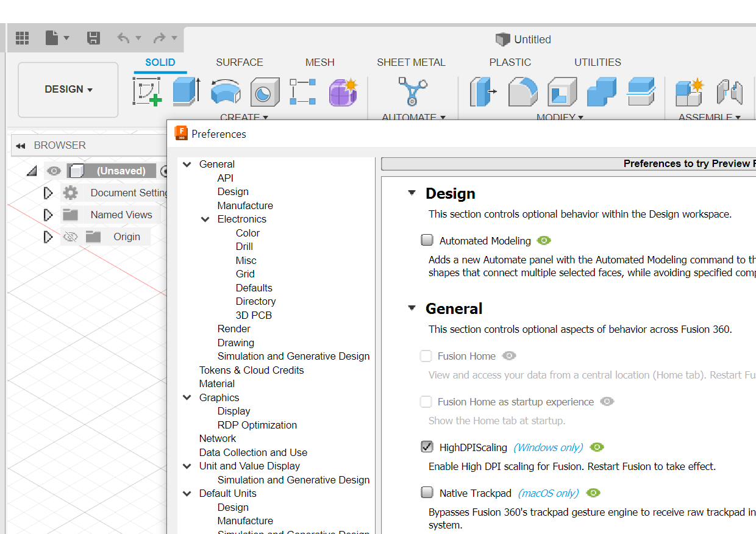Screen dimensions: 756x534
Task: Select Network in the Preferences tree
Action: [x=218, y=438]
